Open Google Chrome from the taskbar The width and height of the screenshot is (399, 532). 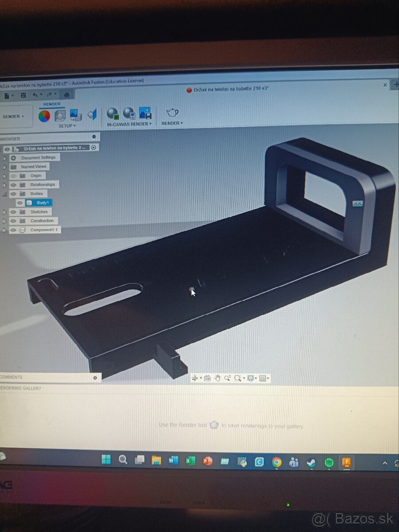276,461
